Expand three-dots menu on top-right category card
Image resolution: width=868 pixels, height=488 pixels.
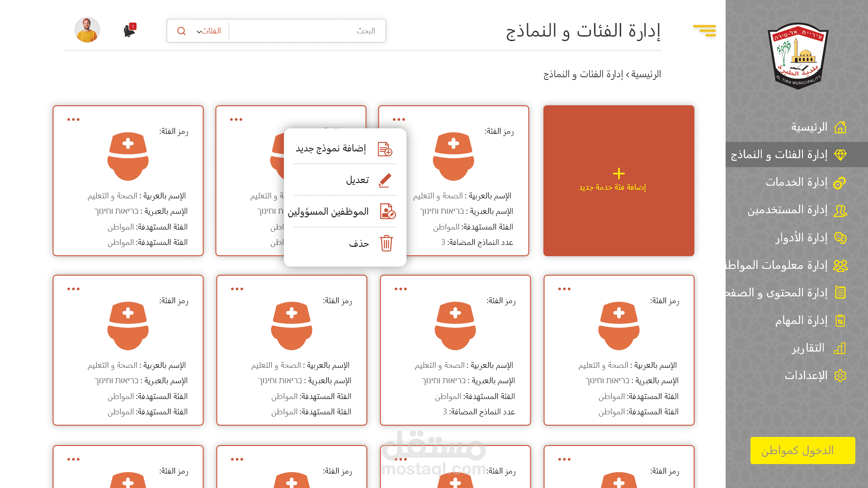click(x=399, y=120)
